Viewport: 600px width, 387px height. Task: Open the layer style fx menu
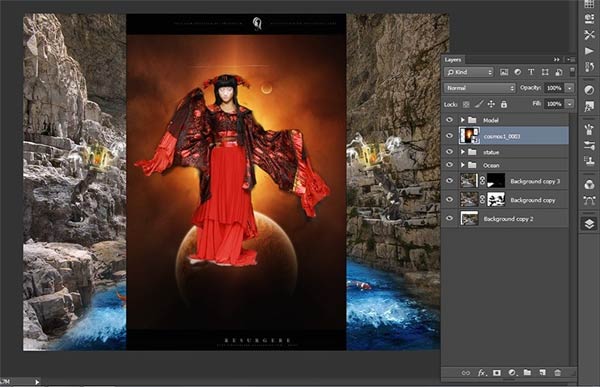pyautogui.click(x=481, y=372)
